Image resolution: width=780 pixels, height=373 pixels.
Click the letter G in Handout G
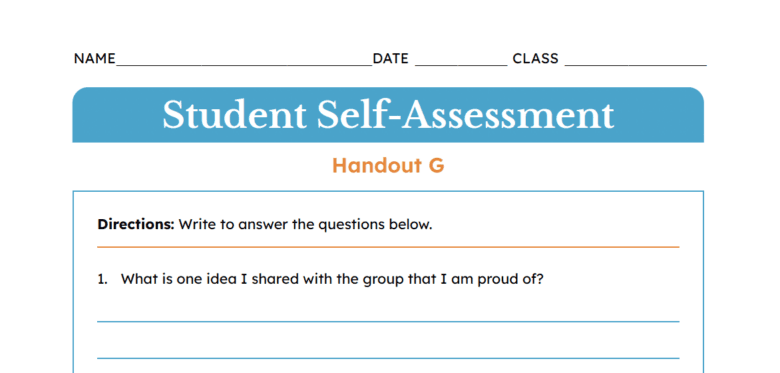436,166
